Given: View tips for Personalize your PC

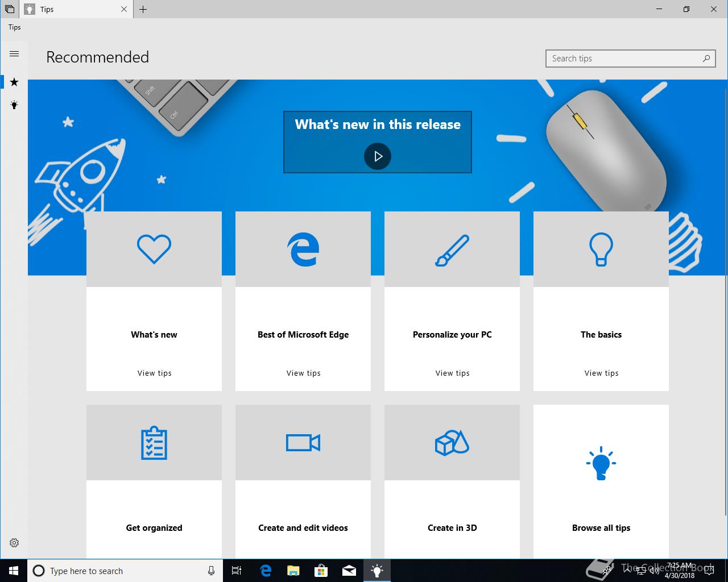Looking at the screenshot, I should (452, 373).
